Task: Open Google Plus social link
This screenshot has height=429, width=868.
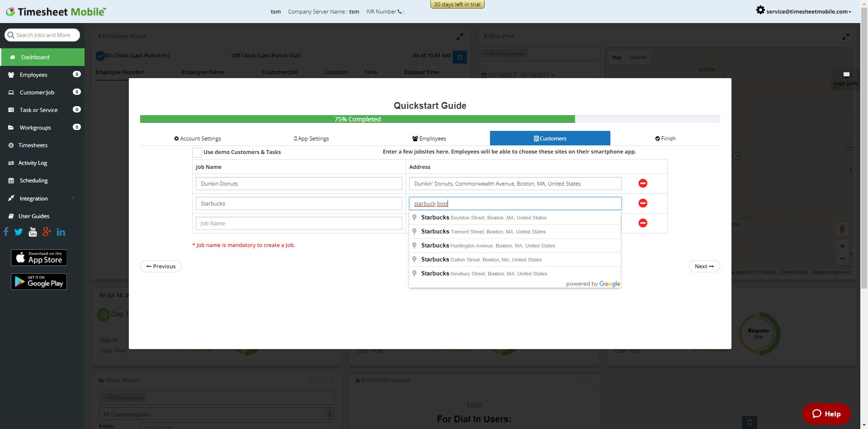Action: coord(47,232)
